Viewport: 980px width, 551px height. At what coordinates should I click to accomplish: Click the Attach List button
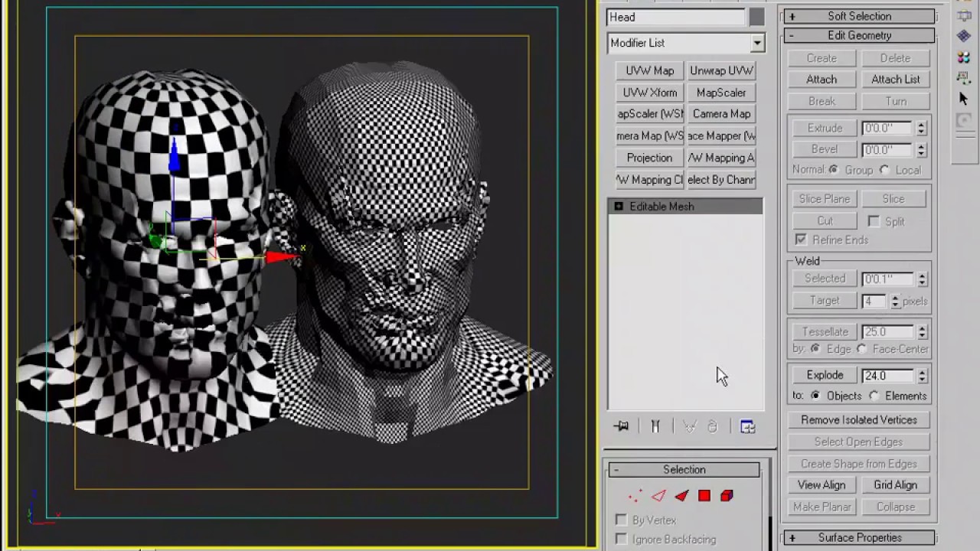click(x=895, y=80)
